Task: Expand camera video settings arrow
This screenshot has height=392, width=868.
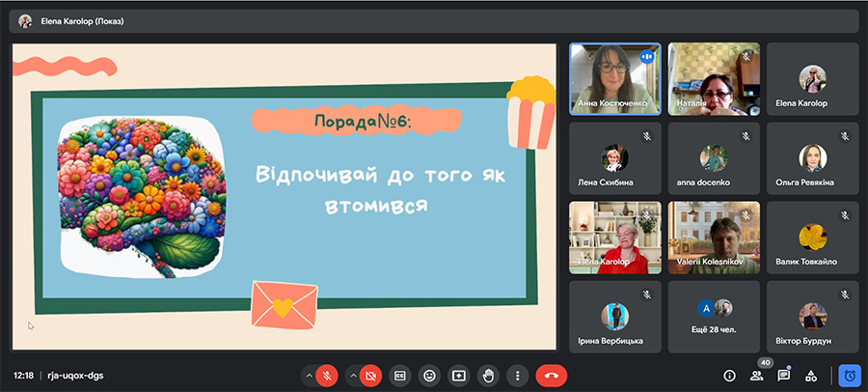Action: click(351, 375)
